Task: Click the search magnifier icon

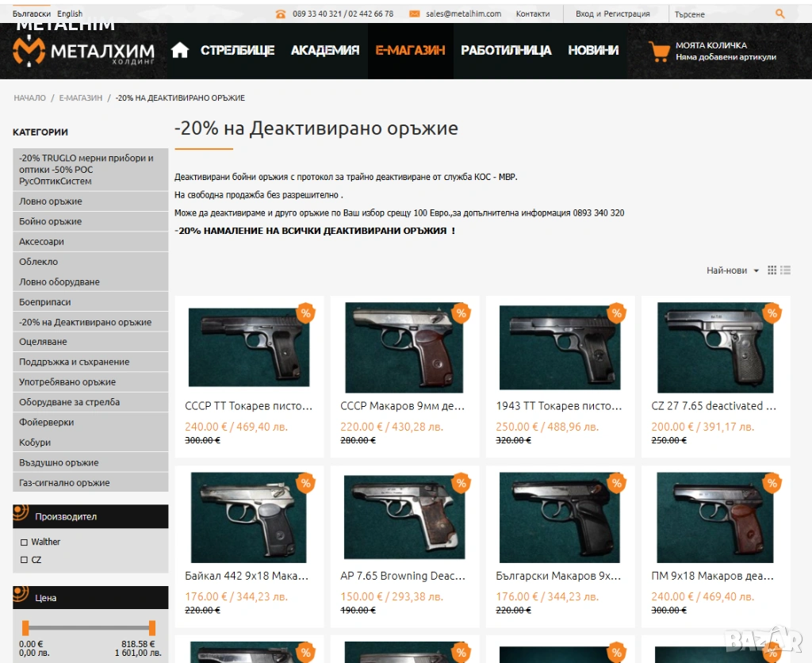Action: click(780, 14)
